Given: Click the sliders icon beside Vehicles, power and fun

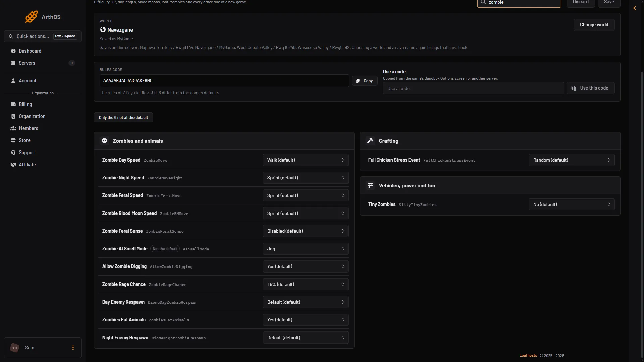Looking at the screenshot, I should coord(370,186).
